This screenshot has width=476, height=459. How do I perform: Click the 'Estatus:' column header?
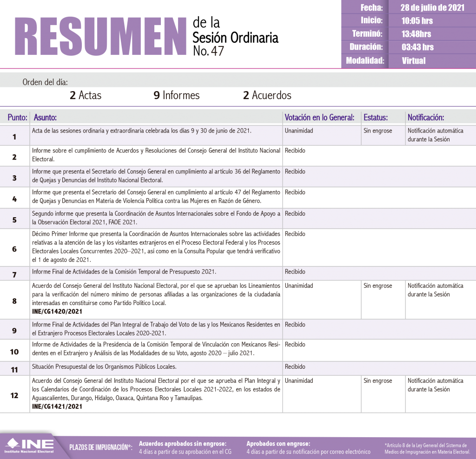point(376,118)
